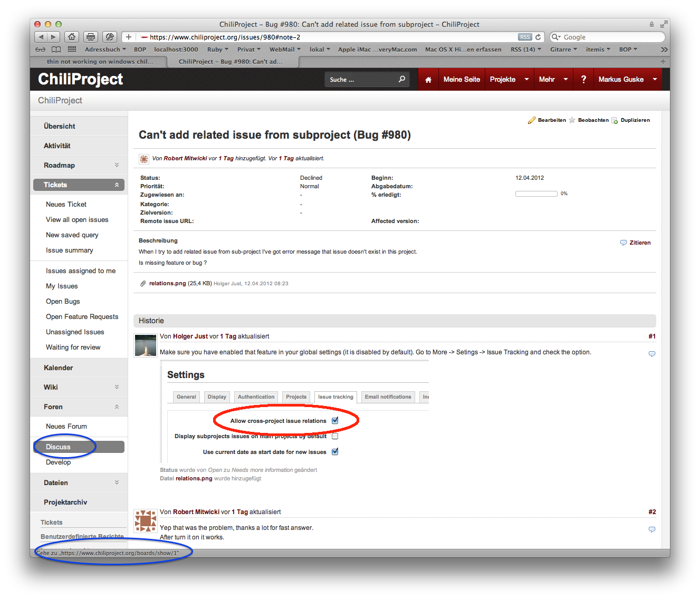Toggle Allow cross-project issue relations checkbox
Screen dimensions: 700x599
[335, 421]
